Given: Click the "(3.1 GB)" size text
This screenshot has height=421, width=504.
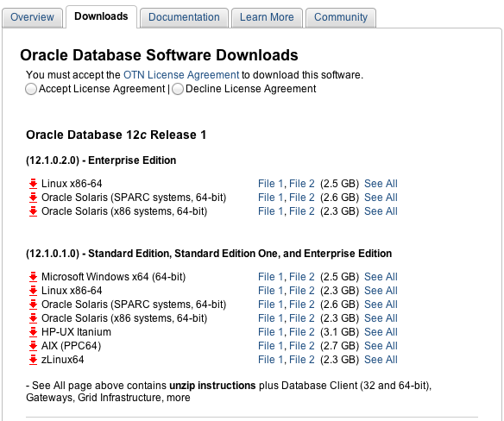Looking at the screenshot, I should pos(339,332).
